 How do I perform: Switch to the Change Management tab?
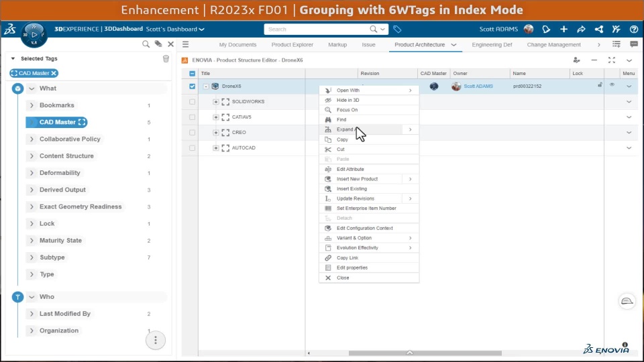(x=553, y=45)
